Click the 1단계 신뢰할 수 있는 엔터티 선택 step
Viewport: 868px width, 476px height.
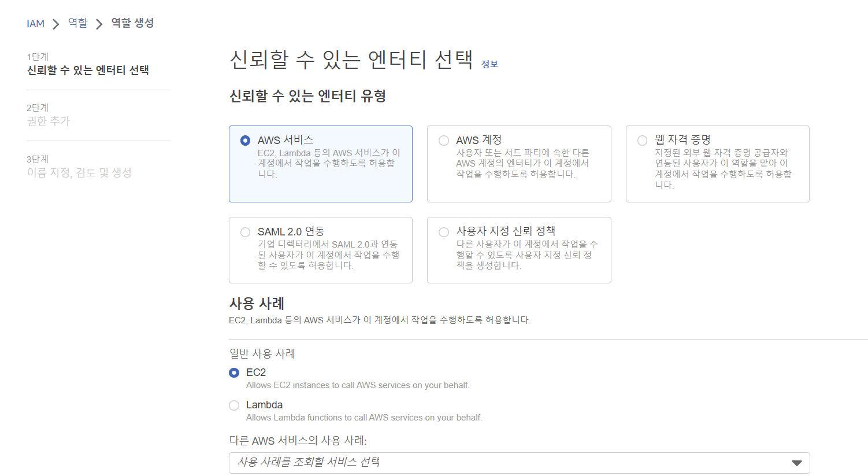[x=88, y=64]
